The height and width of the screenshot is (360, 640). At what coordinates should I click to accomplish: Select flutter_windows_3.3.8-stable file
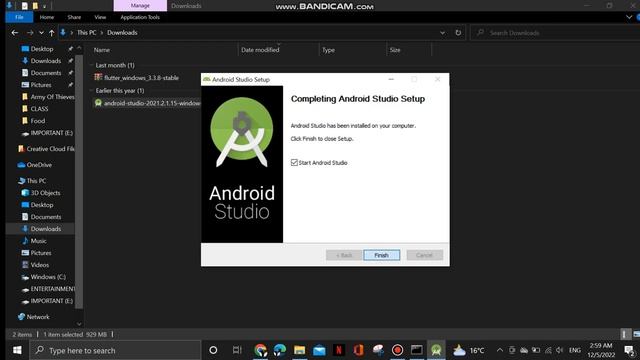point(141,78)
